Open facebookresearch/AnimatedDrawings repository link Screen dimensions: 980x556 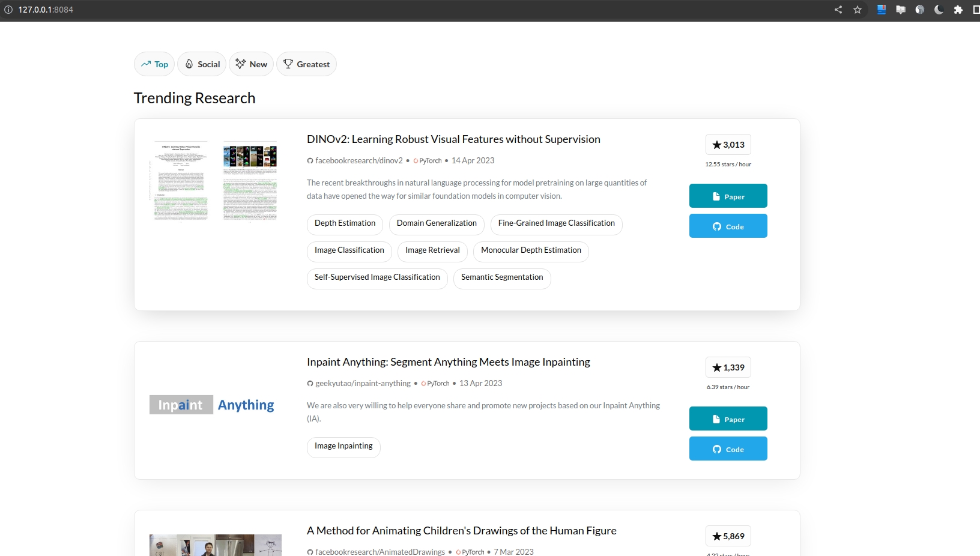[376, 552]
